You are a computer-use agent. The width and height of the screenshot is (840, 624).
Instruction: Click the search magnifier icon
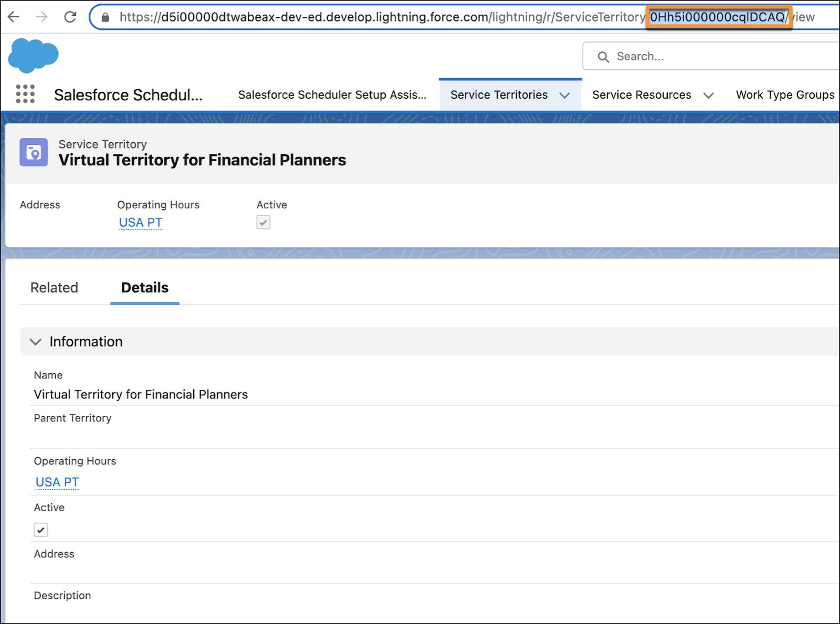603,57
